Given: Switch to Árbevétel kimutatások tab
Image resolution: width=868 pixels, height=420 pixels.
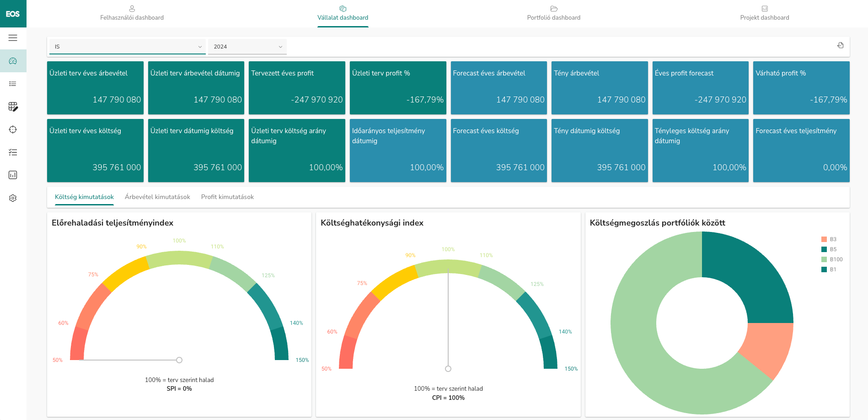Looking at the screenshot, I should 157,197.
